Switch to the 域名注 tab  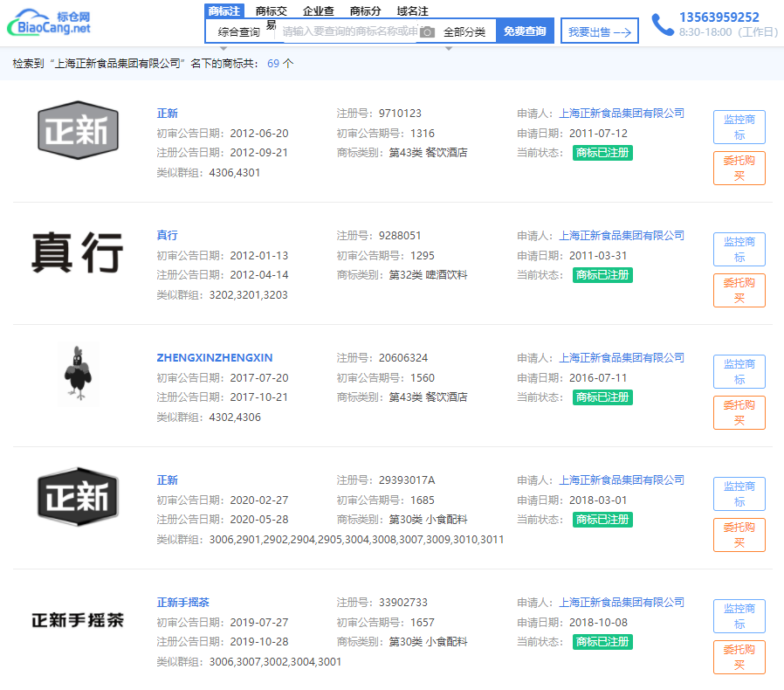pyautogui.click(x=412, y=11)
